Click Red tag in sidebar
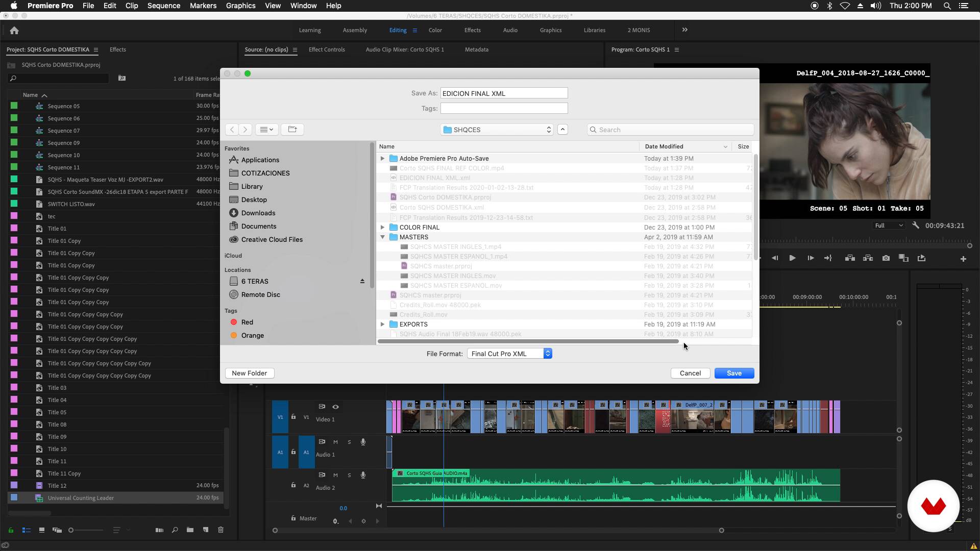The height and width of the screenshot is (551, 980). (247, 322)
